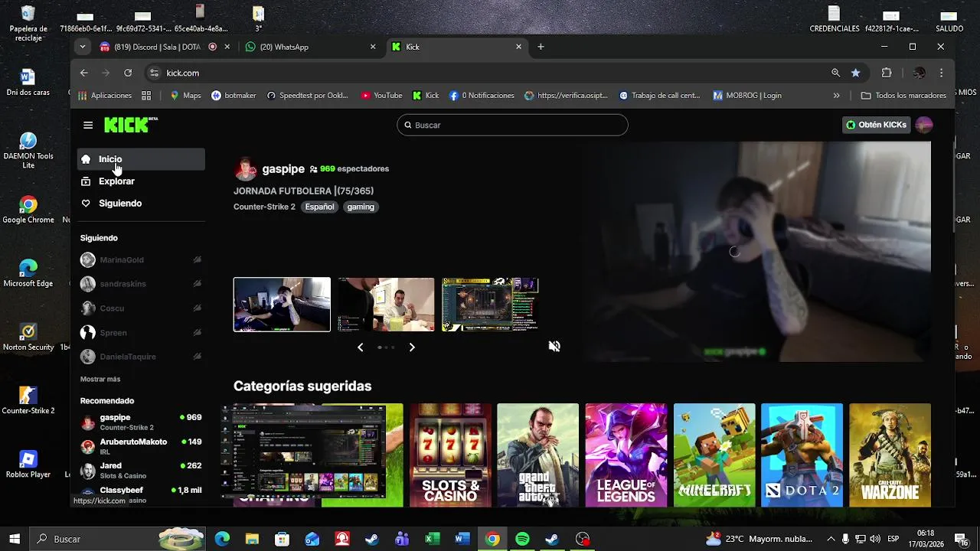Image resolution: width=980 pixels, height=551 pixels.
Task: Open the user profile avatar menu
Action: [924, 125]
